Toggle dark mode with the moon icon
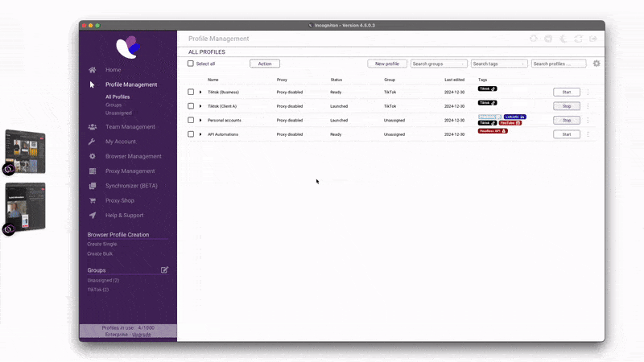 [563, 39]
